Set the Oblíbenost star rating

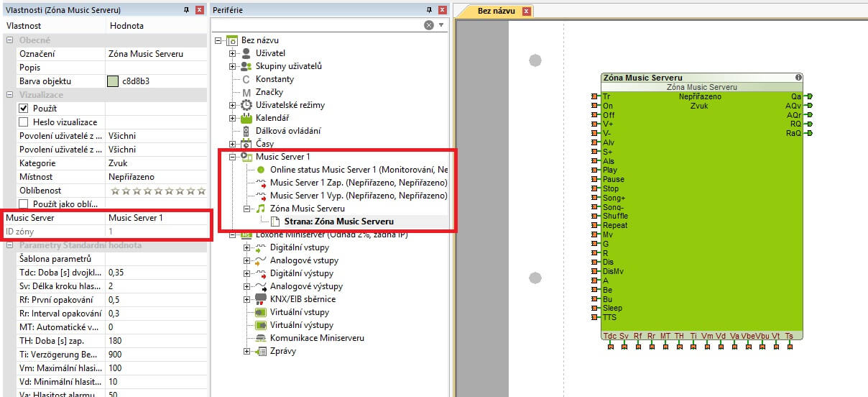(157, 191)
